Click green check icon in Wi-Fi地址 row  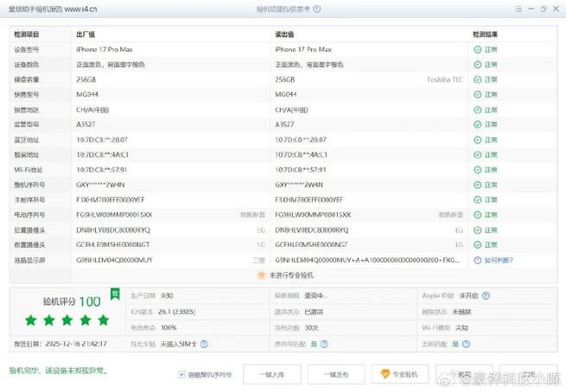point(478,170)
